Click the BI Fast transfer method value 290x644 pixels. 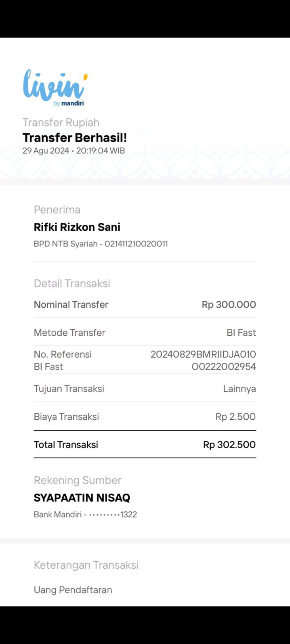tap(241, 332)
